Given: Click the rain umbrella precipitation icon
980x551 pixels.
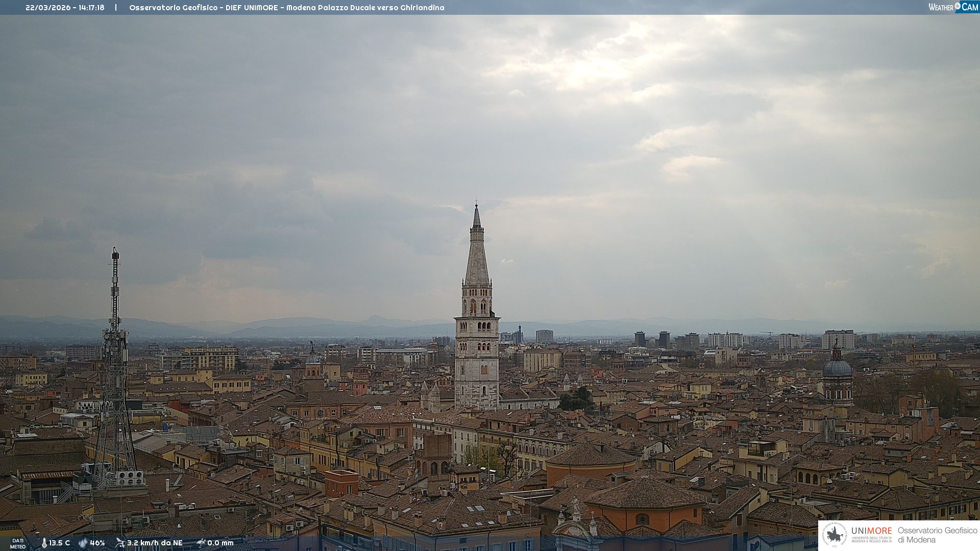Looking at the screenshot, I should pos(201,543).
